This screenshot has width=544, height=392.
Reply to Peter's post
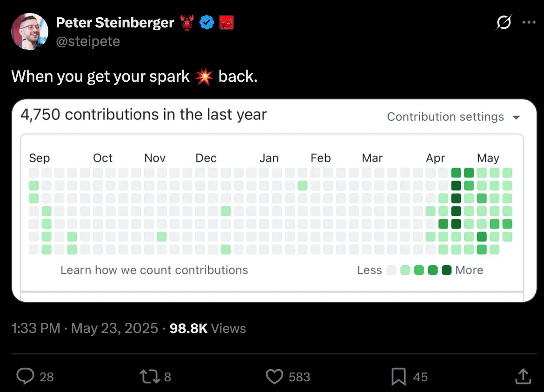[26, 376]
